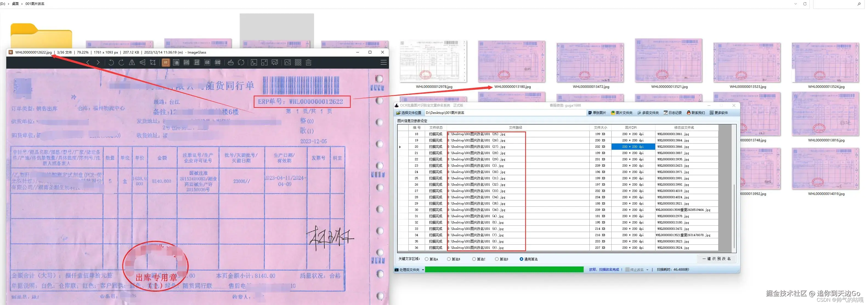Expand the 终止改名 dropdown arrow
The width and height of the screenshot is (868, 305).
[x=647, y=270]
